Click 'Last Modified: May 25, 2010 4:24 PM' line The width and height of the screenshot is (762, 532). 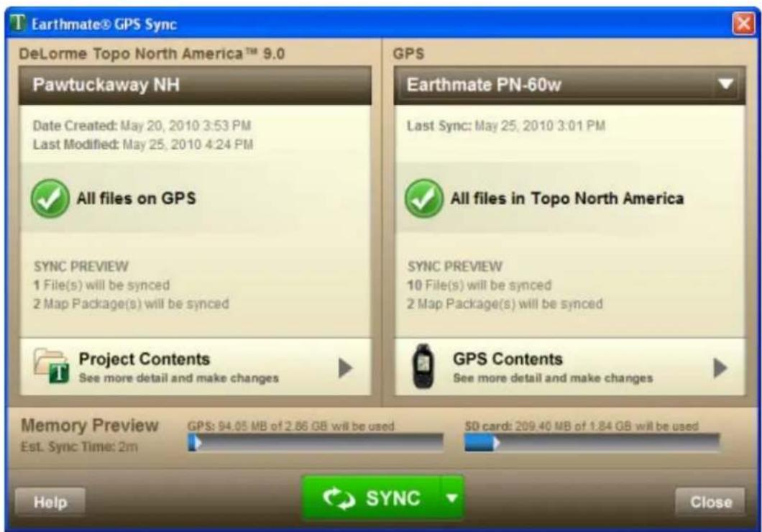point(143,145)
